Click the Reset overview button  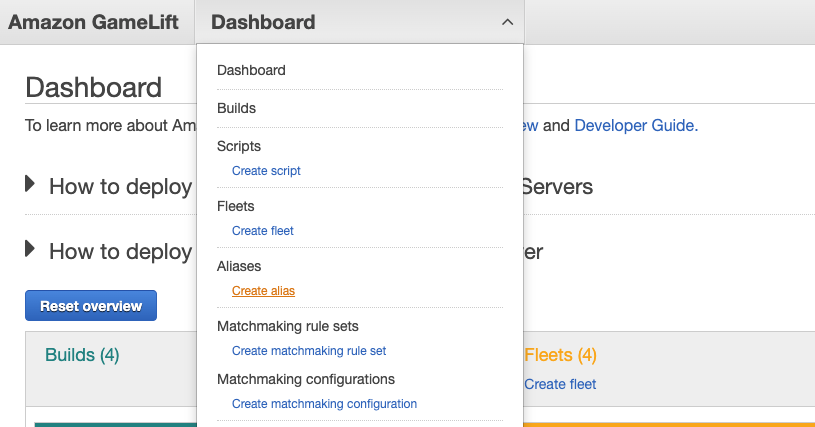pyautogui.click(x=91, y=305)
